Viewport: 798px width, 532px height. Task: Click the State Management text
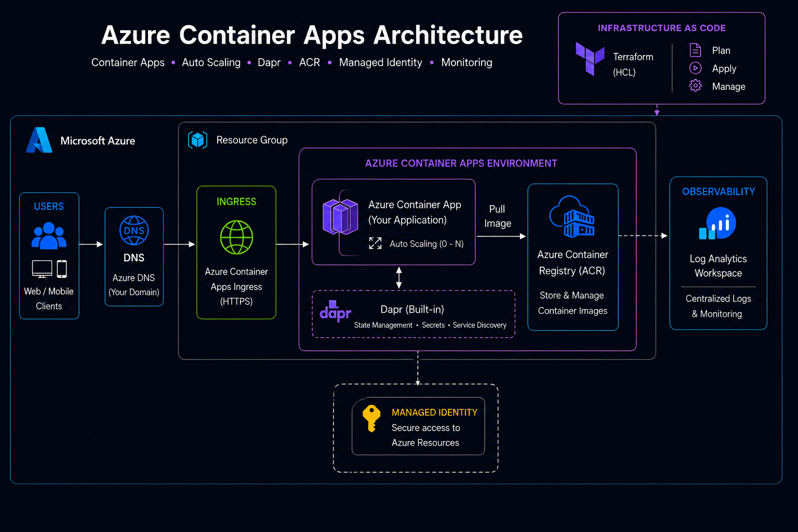point(383,325)
